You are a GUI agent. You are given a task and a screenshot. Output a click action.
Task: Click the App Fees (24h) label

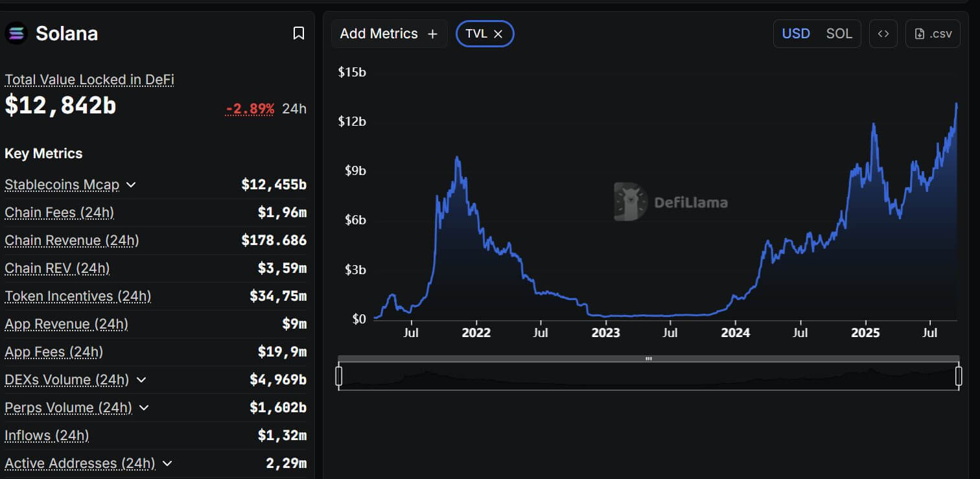54,352
